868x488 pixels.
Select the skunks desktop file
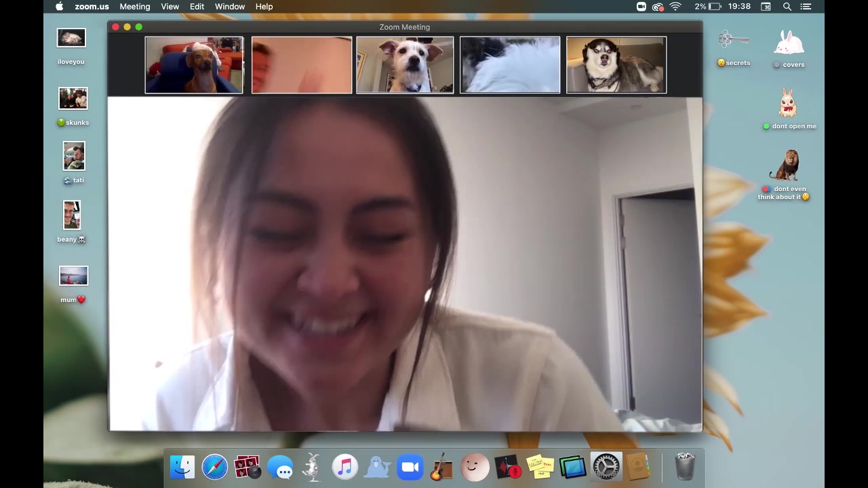[73, 106]
